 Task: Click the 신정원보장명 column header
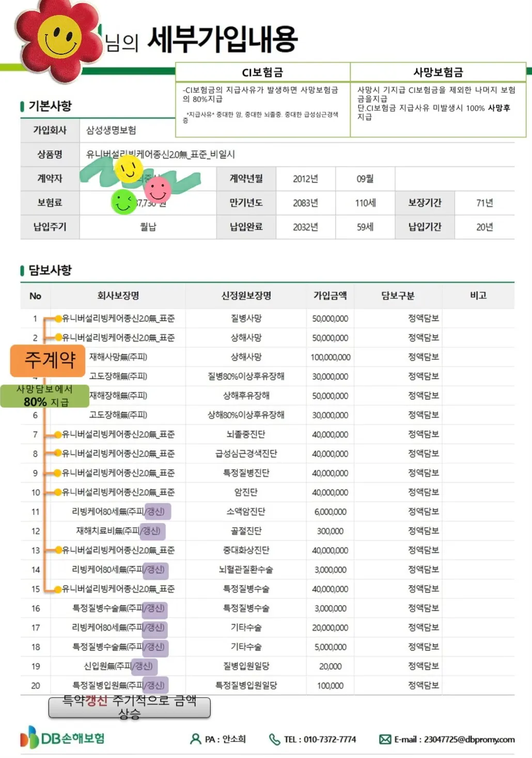(246, 296)
